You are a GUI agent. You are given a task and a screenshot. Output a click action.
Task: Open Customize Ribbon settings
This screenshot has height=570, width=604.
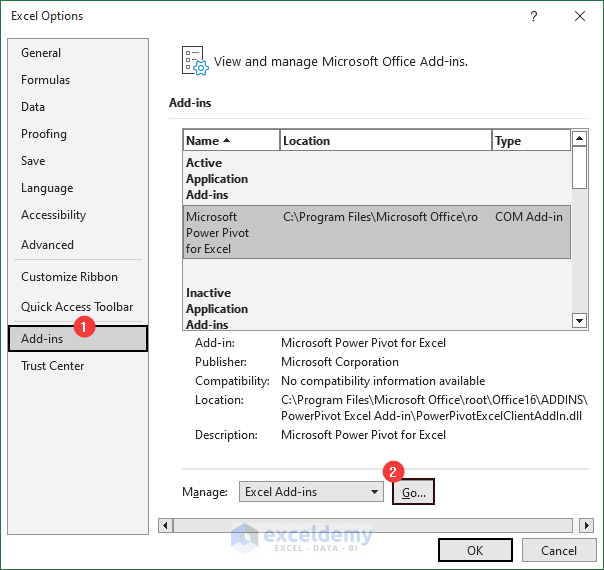pyautogui.click(x=70, y=277)
